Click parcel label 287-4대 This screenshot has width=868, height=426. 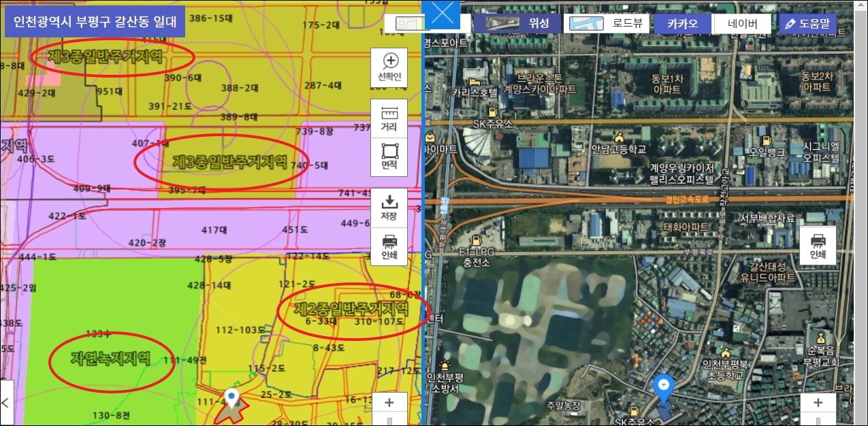(323, 85)
